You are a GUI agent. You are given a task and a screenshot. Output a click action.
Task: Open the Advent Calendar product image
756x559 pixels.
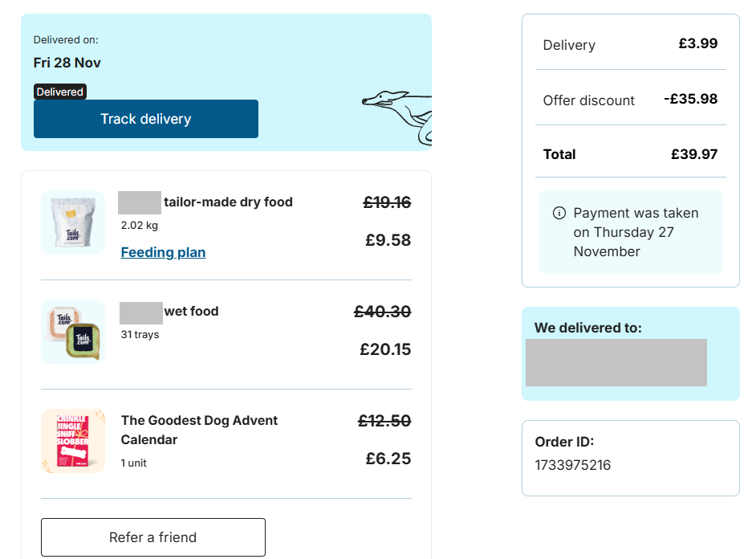coord(73,440)
